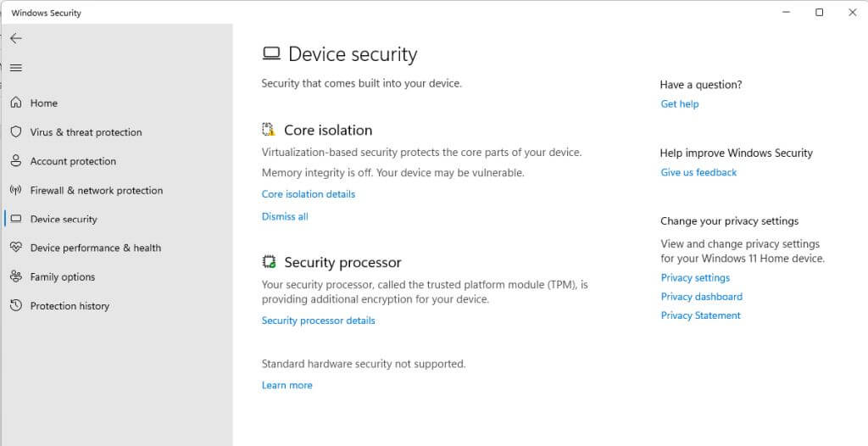The height and width of the screenshot is (446, 868).
Task: Click the back arrow icon
Action: (16, 38)
